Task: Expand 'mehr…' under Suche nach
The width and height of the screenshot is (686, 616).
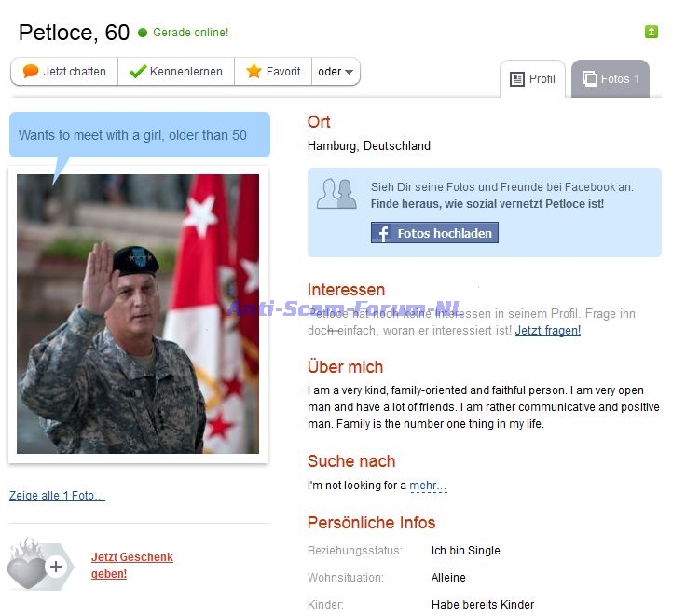Action: point(428,486)
